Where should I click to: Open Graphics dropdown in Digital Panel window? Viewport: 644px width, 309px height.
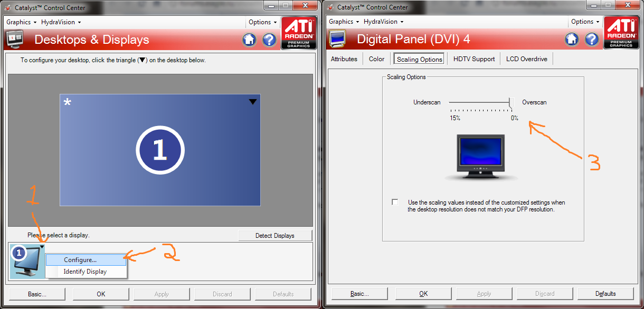pyautogui.click(x=344, y=22)
